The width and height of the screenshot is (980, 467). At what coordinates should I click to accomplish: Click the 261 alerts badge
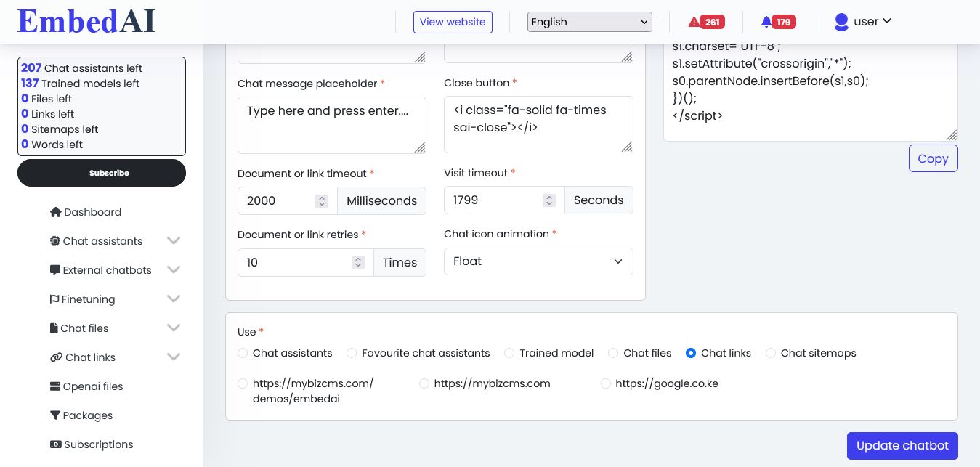click(713, 22)
